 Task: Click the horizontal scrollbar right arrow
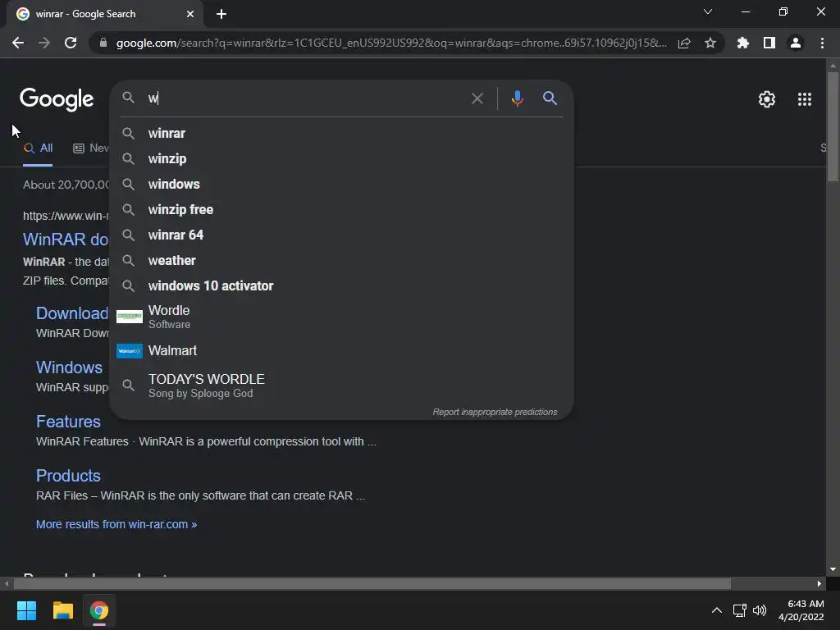click(819, 583)
